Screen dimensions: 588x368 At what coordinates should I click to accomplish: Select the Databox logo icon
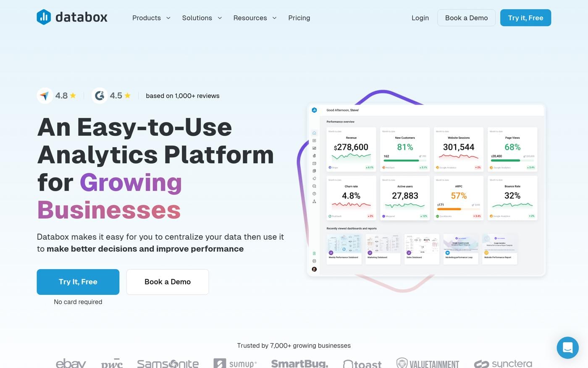pos(44,18)
